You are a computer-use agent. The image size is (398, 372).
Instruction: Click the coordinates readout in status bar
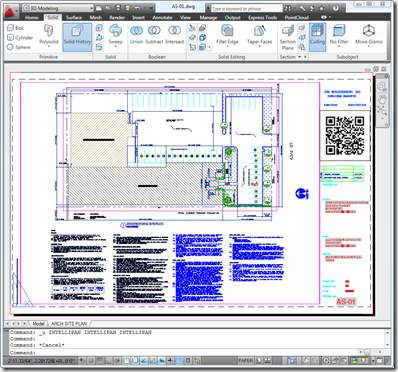click(x=41, y=360)
